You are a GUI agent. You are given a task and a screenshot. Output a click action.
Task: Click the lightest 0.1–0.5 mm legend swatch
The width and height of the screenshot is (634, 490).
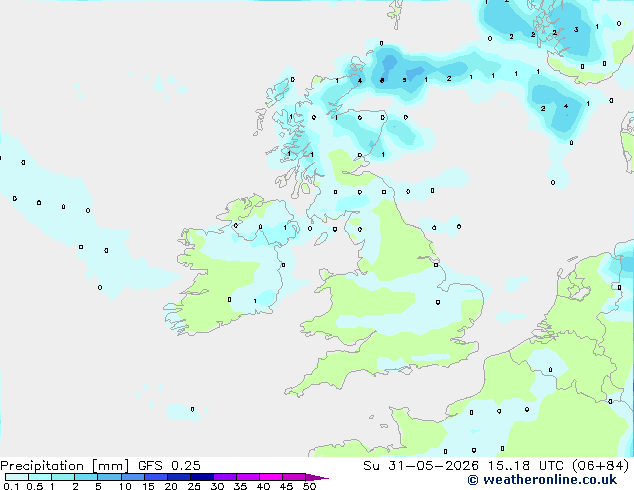coord(17,477)
